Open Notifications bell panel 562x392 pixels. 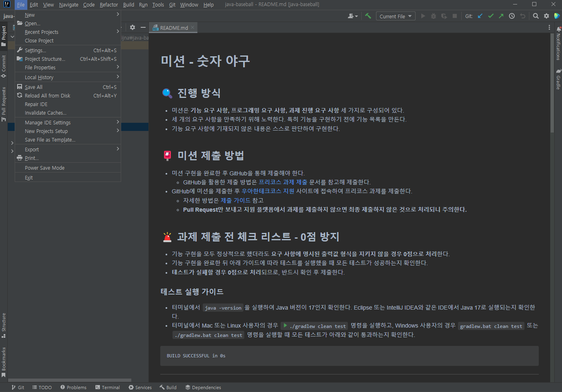[x=558, y=43]
